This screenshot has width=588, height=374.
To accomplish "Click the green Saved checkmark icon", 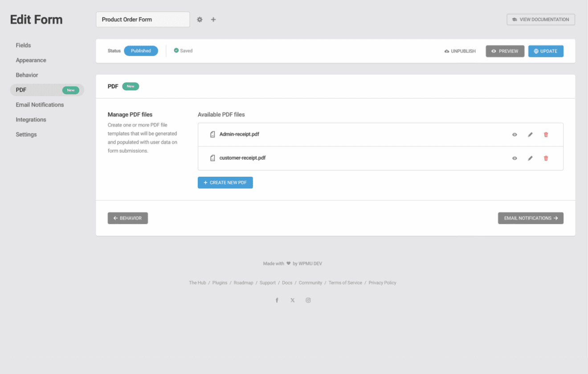I will coord(176,50).
